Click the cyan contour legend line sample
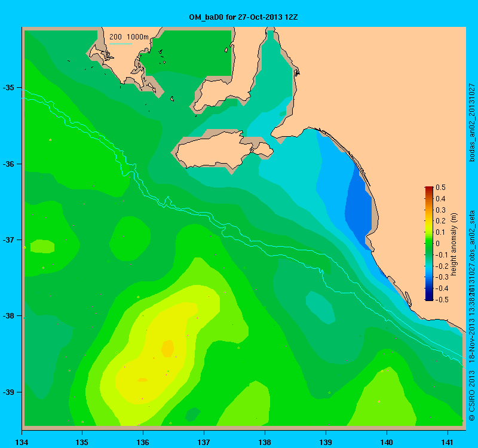 [x=121, y=44]
